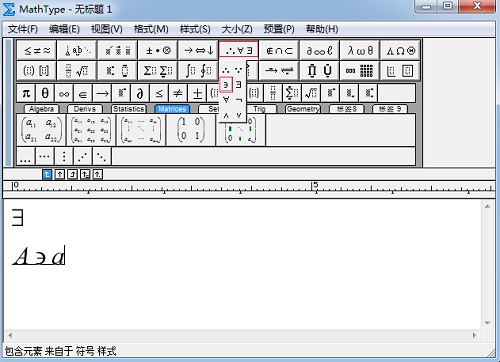The width and height of the screenshot is (500, 362).
Task: Insert the theta symbol from the small bar
Action: (45, 93)
